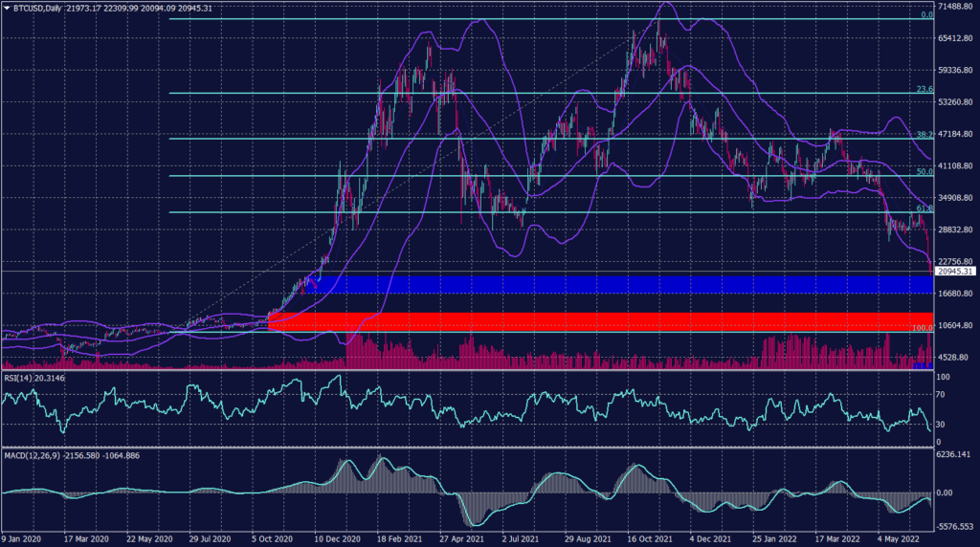980x547 pixels.
Task: Select the 61.8 Fibonacci level label
Action: click(x=924, y=208)
